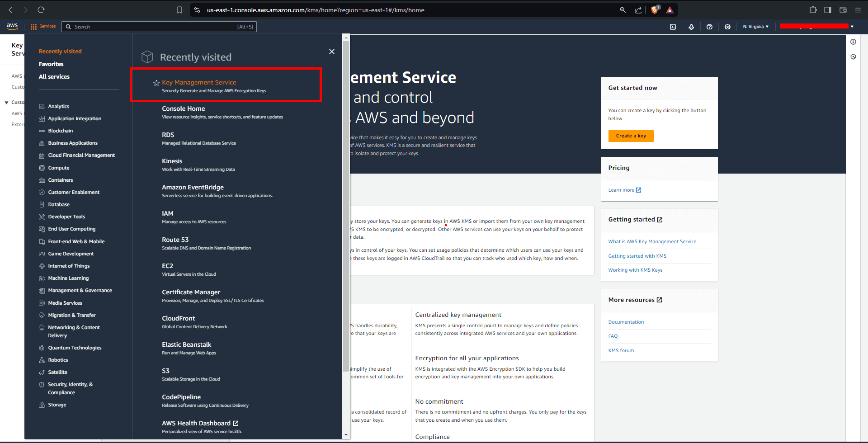Click the CloudShell terminal icon
The width and height of the screenshot is (868, 443).
[673, 27]
